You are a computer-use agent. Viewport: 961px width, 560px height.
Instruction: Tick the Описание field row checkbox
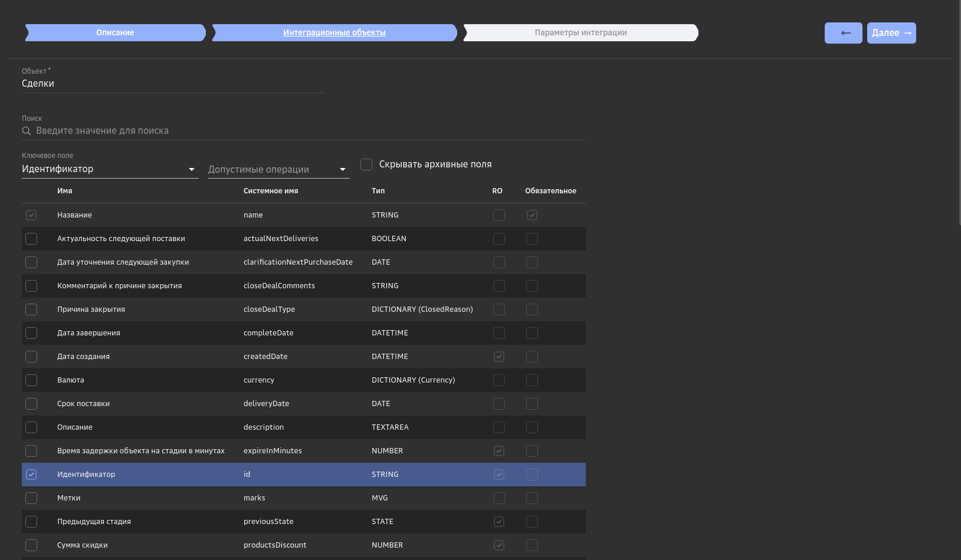tap(31, 427)
